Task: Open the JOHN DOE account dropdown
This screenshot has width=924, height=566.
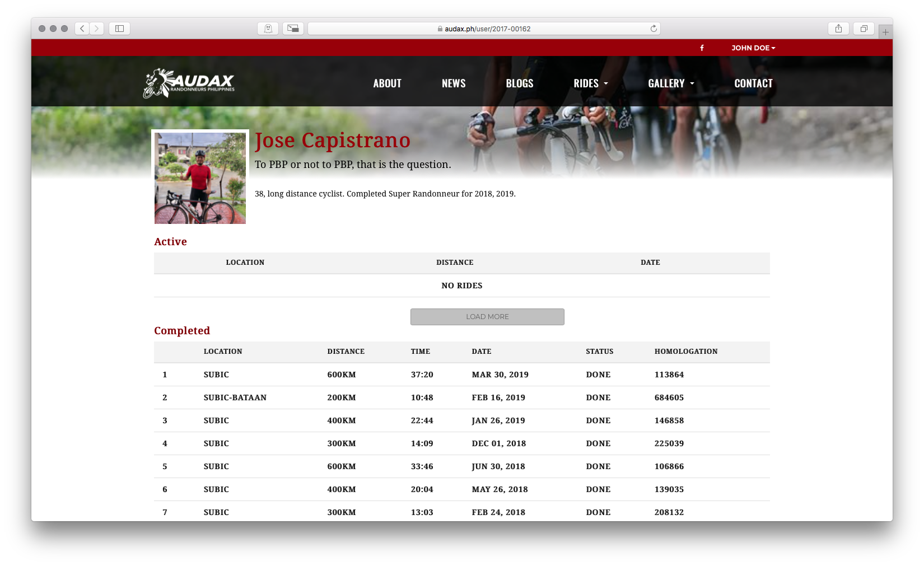Action: (x=753, y=48)
